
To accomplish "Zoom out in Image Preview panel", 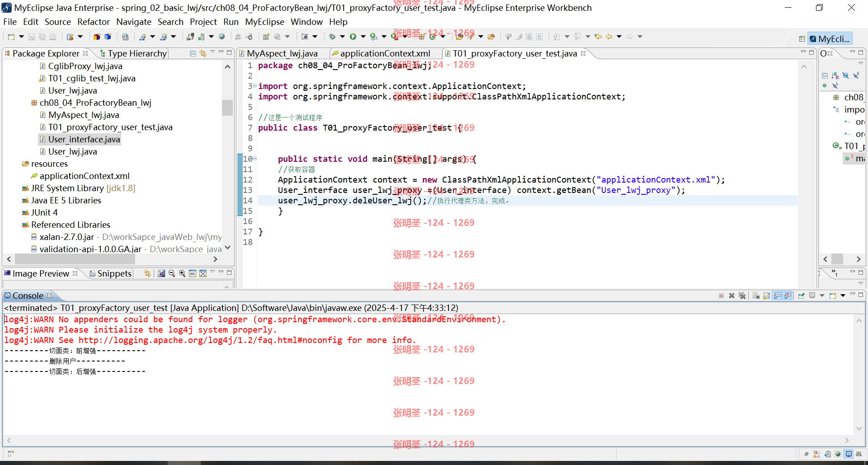I will (x=172, y=273).
